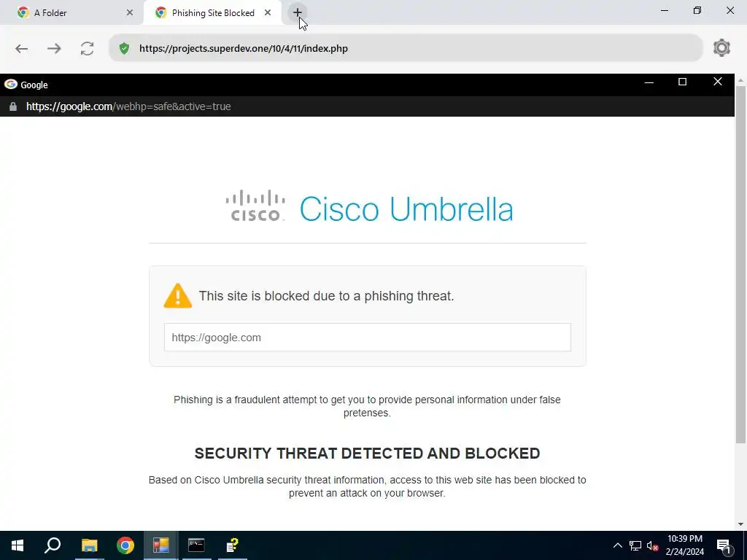This screenshot has width=747, height=560.
Task: Open browser settings gear icon
Action: 721,48
